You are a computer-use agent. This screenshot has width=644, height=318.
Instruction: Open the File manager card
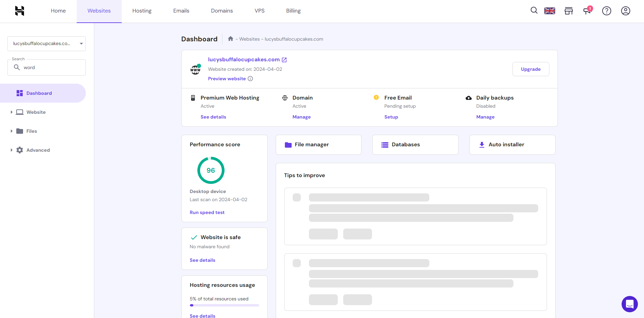318,145
